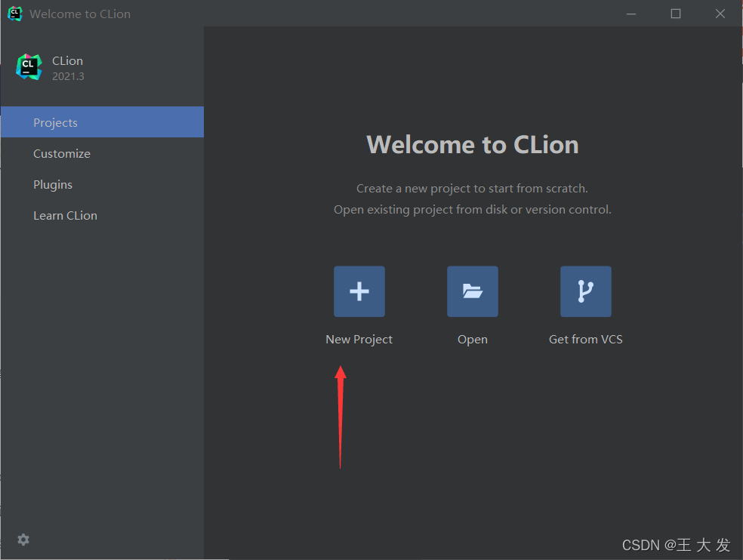Select the Projects tab

tap(103, 122)
